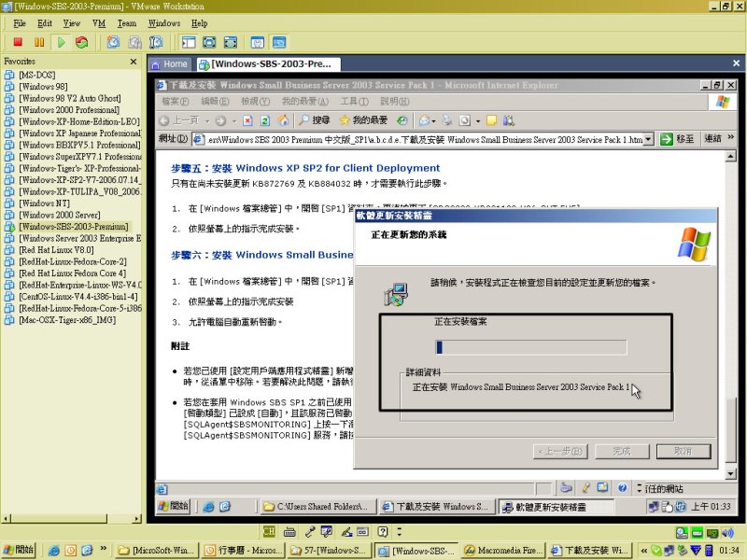Close the Favorites panel with its X
This screenshot has width=747, height=560.
134,62
